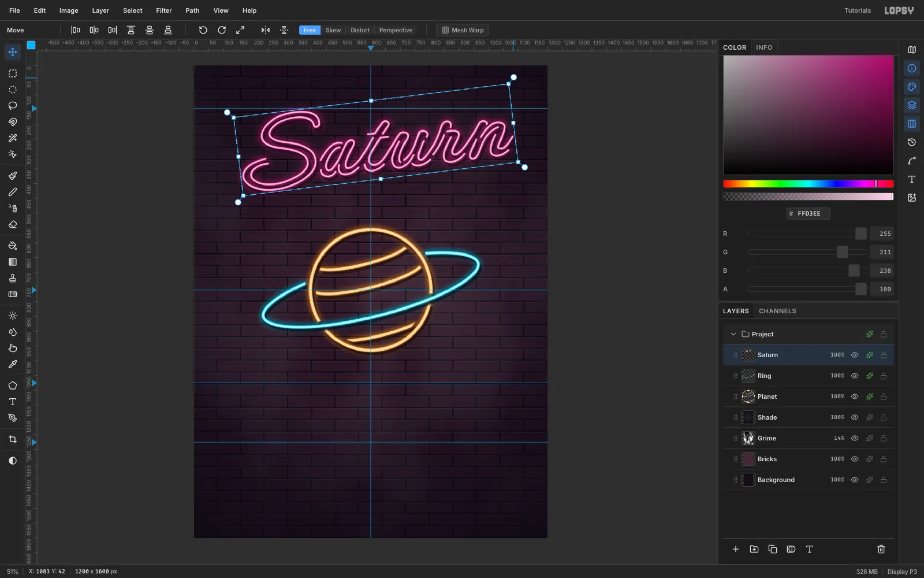Click the Planet layer thumbnail

pyautogui.click(x=748, y=397)
